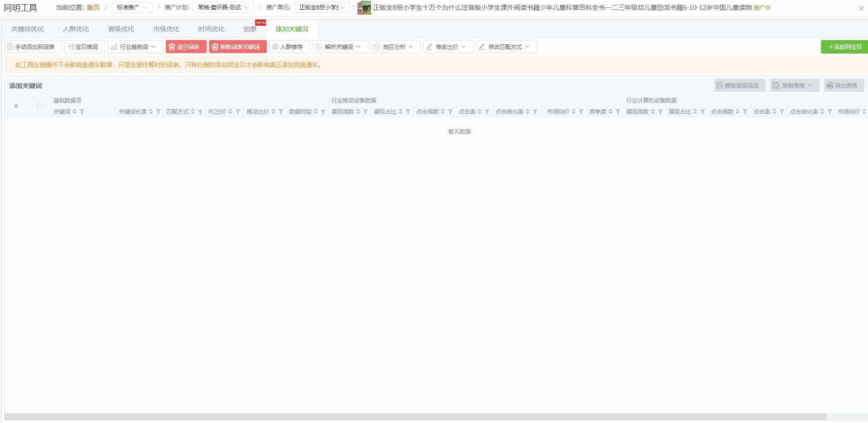Filter 点击转化率 under 行业计算机设备数据
The width and height of the screenshot is (868, 423).
pyautogui.click(x=830, y=112)
